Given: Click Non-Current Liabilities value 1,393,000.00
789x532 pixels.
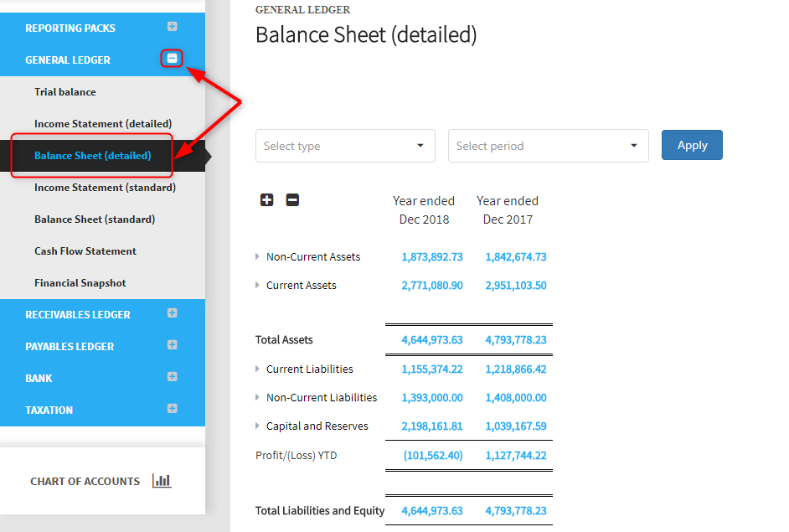Looking at the screenshot, I should point(431,398).
